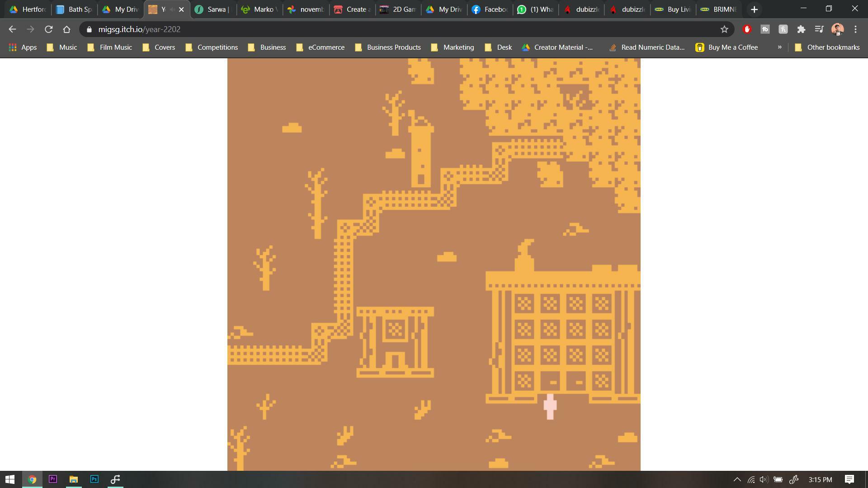Open Windows Start menu

coord(10,479)
